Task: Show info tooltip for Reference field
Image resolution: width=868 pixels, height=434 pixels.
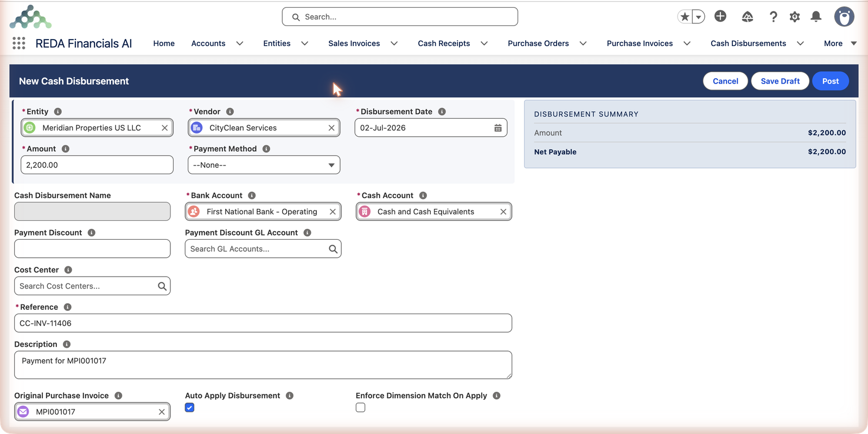Action: [x=68, y=307]
